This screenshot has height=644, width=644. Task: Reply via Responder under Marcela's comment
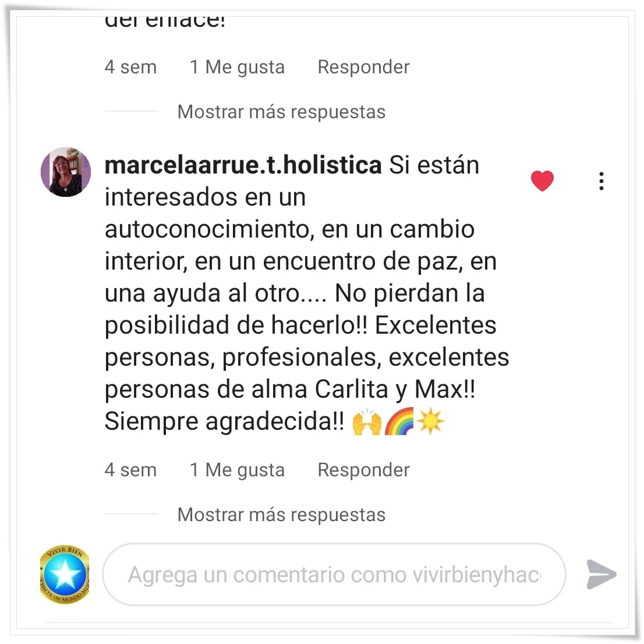click(363, 470)
